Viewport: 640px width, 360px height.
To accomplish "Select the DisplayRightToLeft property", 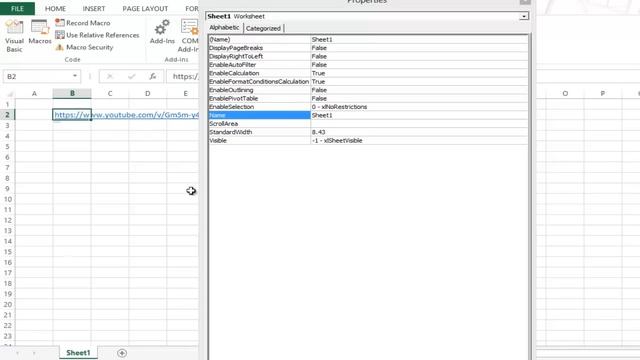I will 260,56.
